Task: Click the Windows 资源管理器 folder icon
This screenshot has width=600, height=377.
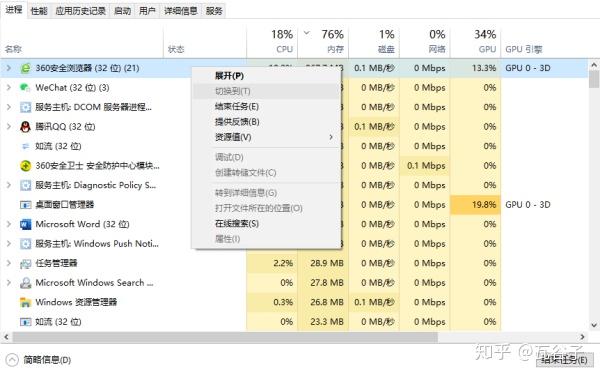Action: pyautogui.click(x=25, y=302)
